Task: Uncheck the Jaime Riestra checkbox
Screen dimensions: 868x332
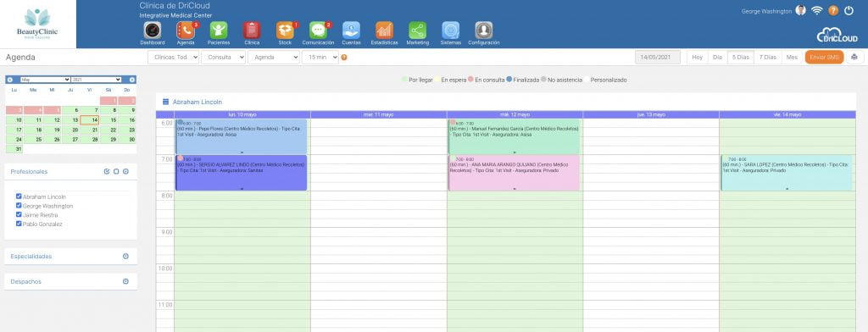Action: coord(19,214)
